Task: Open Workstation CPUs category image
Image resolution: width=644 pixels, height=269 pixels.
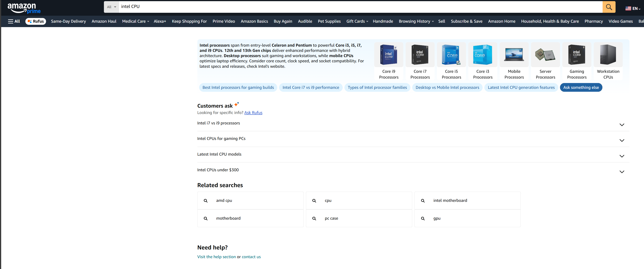Action: (608, 55)
